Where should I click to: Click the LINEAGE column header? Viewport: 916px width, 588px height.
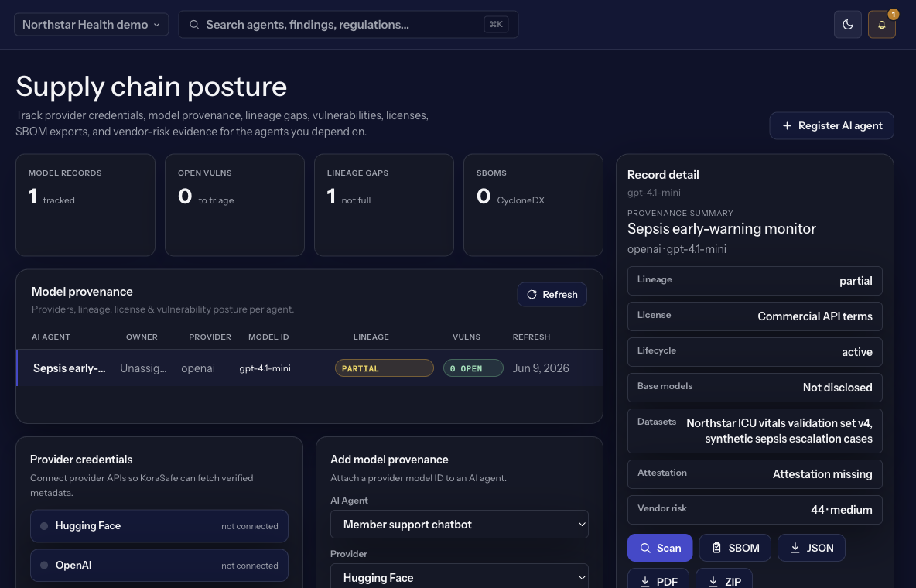371,337
